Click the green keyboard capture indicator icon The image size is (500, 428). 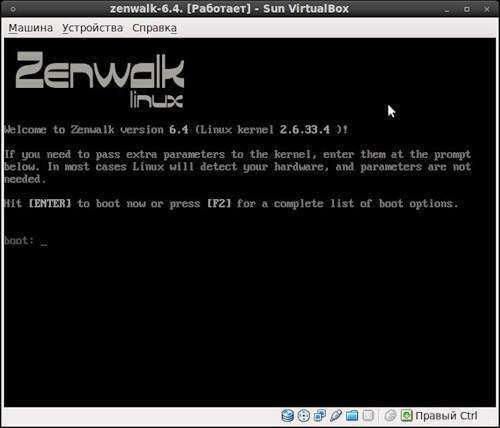coord(407,415)
